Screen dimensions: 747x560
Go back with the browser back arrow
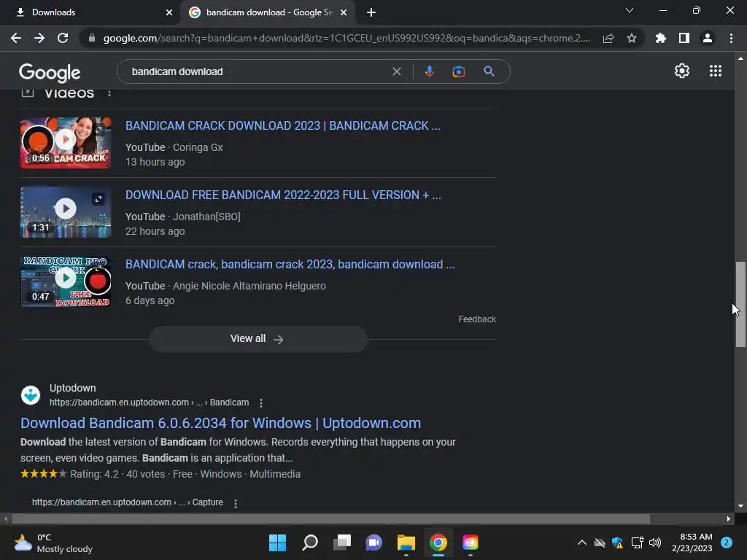[16, 38]
